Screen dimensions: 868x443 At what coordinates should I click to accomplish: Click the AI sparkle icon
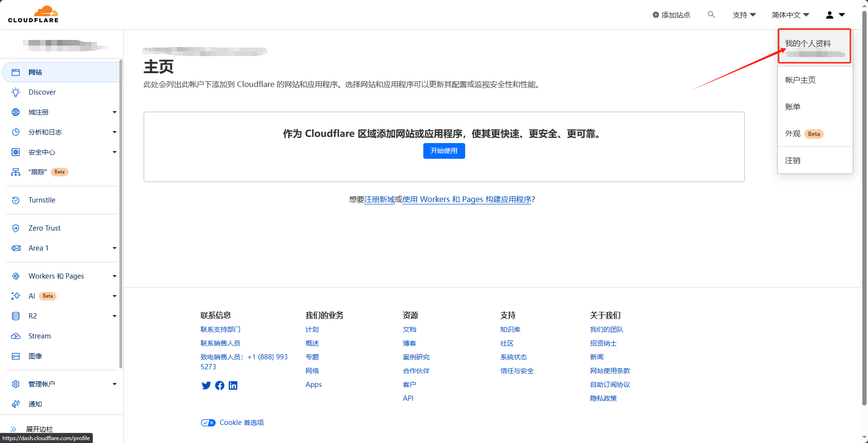[16, 296]
